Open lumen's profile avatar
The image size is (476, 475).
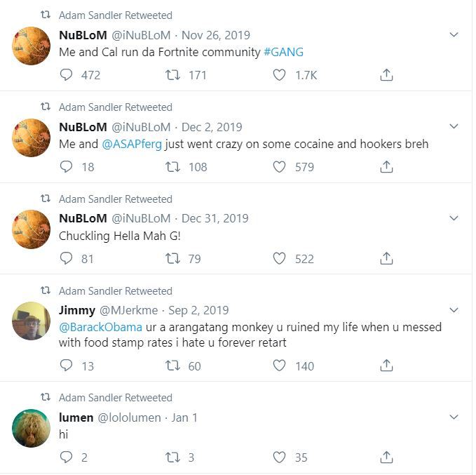click(31, 427)
